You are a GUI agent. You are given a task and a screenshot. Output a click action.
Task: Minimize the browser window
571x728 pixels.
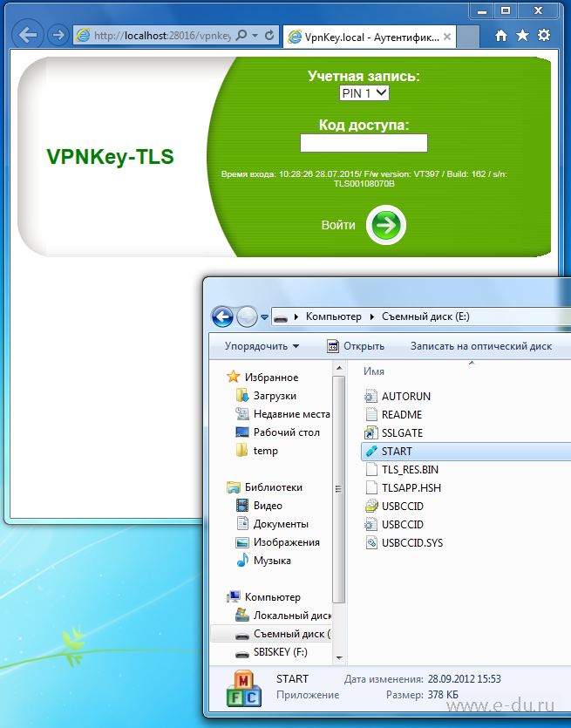[x=482, y=11]
